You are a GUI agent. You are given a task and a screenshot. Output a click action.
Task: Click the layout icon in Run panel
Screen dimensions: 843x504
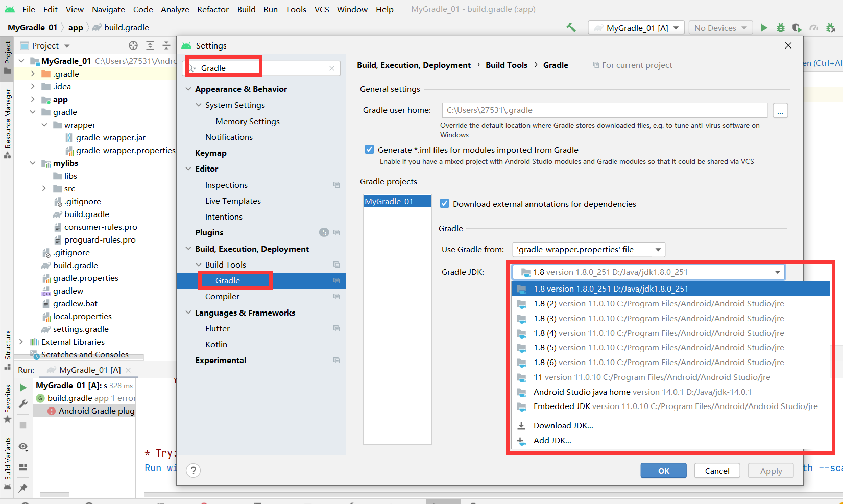click(23, 467)
